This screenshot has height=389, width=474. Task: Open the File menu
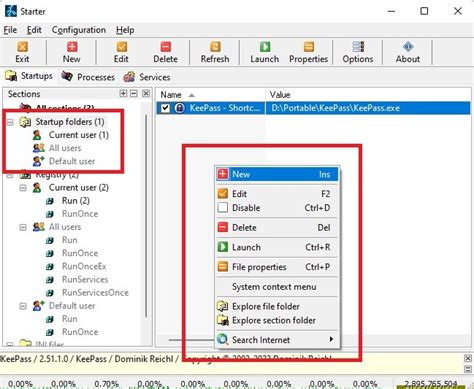click(x=10, y=30)
